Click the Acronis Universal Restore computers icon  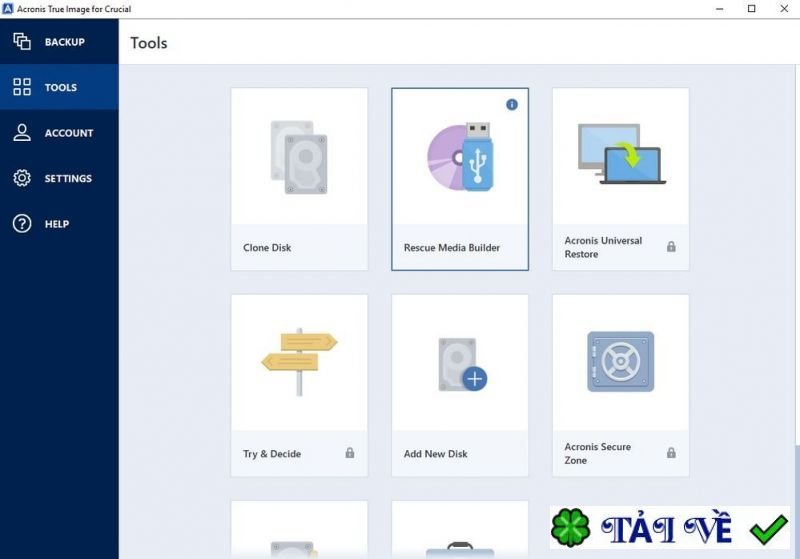(x=621, y=154)
